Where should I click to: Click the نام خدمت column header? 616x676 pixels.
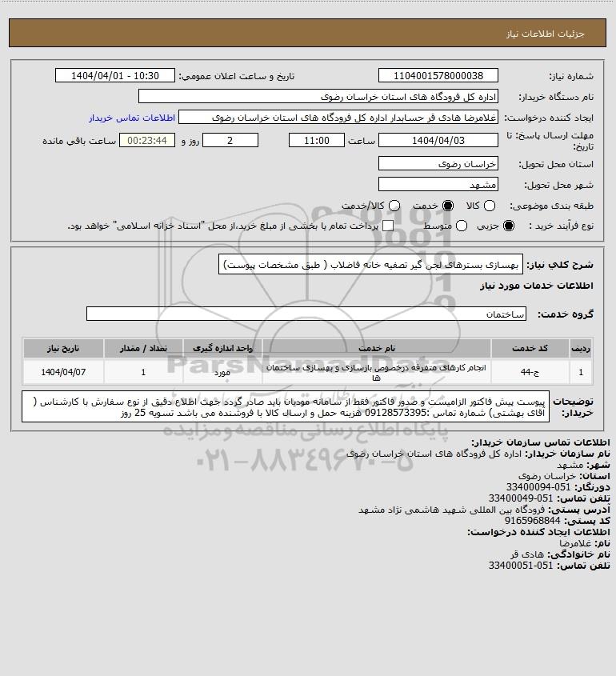377,348
